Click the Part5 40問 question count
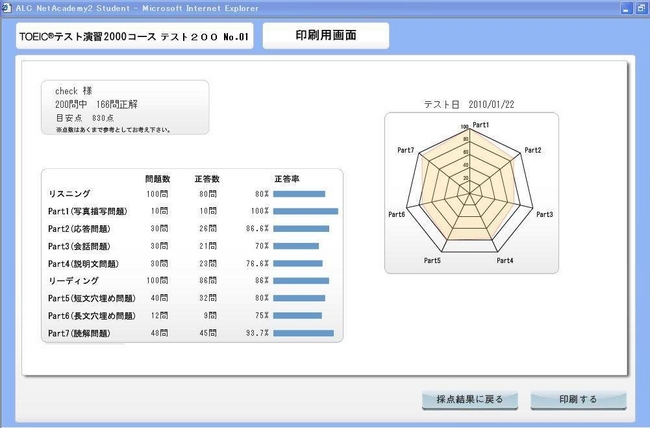 coord(159,298)
